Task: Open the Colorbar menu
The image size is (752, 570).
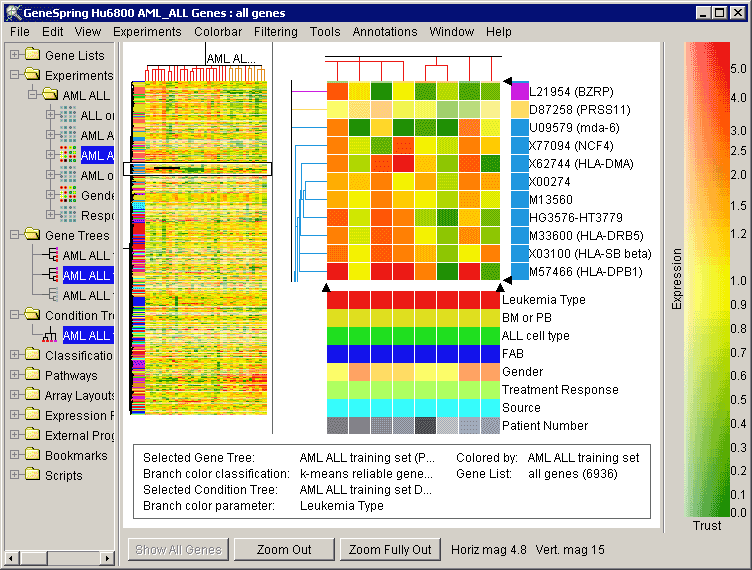Action: [x=218, y=32]
